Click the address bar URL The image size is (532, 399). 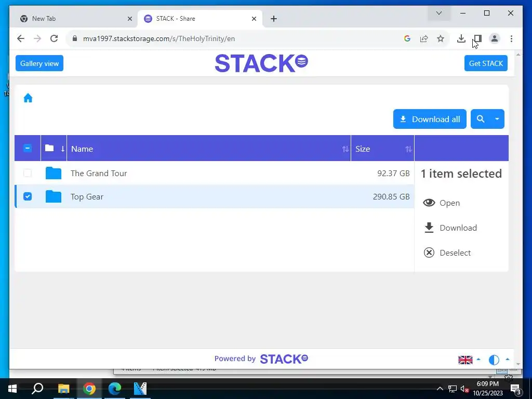coord(159,38)
